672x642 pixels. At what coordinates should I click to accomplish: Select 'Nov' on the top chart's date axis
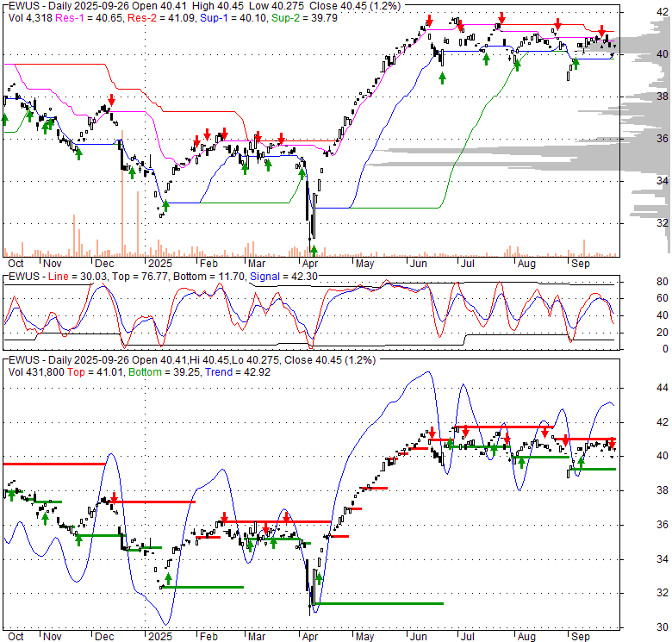[x=53, y=264]
